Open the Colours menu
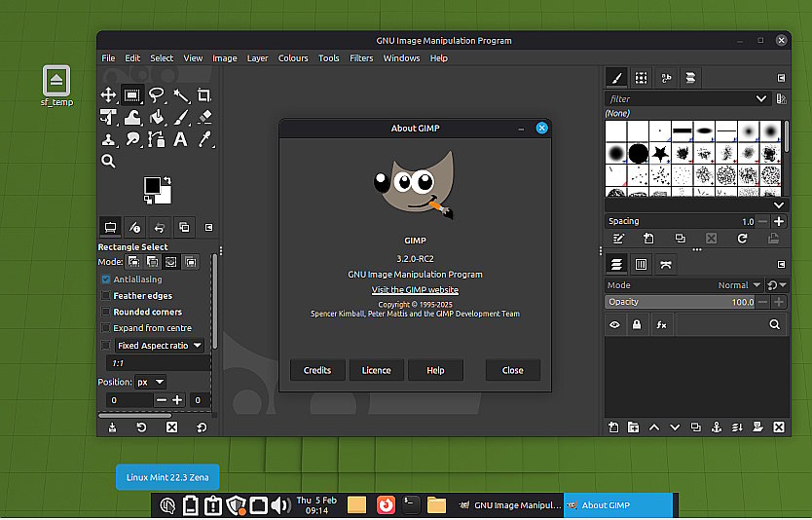812x520 pixels. (293, 58)
